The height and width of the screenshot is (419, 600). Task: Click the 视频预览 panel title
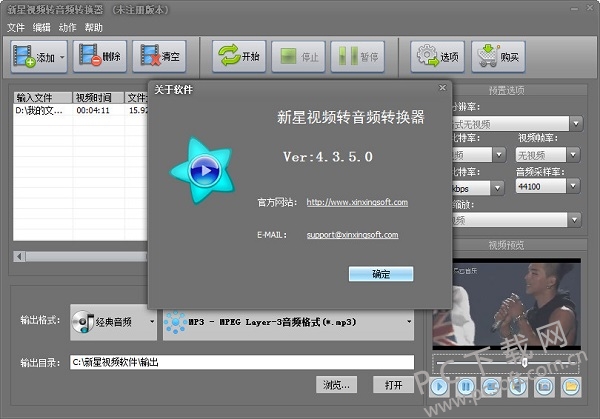click(x=506, y=245)
